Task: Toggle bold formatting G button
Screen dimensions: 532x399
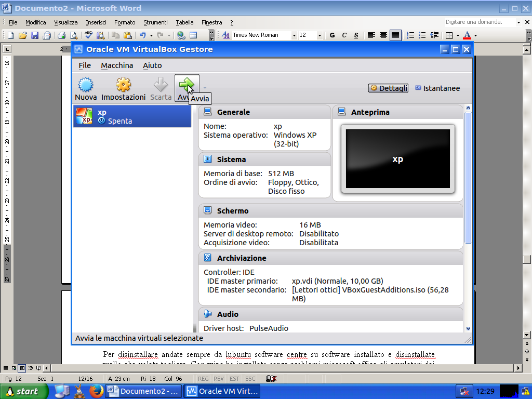Action: [332, 35]
